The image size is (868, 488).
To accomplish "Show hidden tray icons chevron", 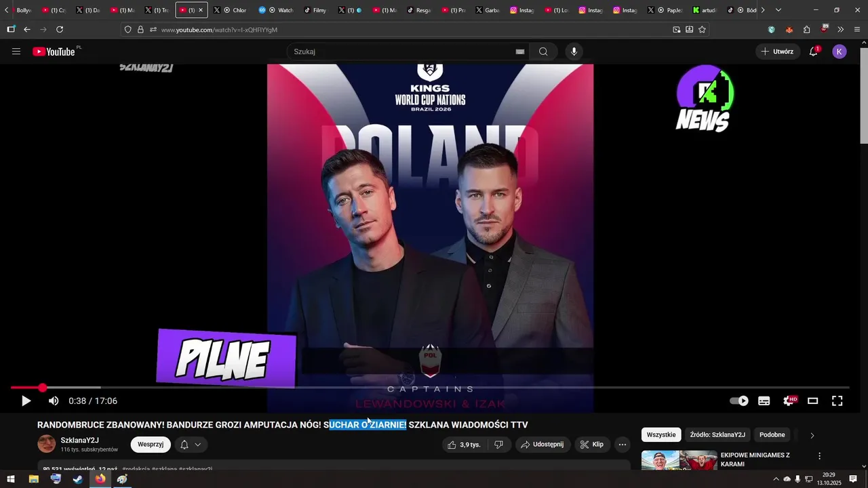I will coord(776,479).
